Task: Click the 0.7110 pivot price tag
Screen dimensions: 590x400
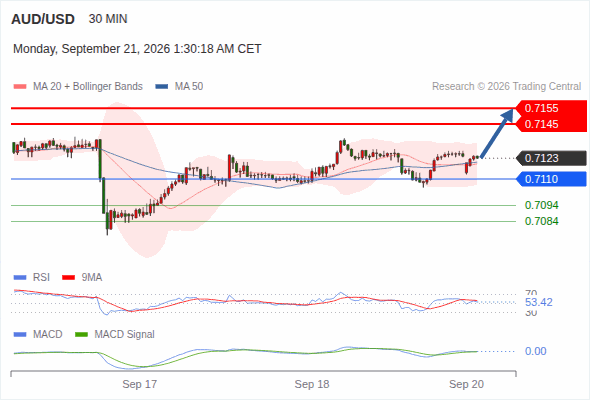Action: (551, 179)
